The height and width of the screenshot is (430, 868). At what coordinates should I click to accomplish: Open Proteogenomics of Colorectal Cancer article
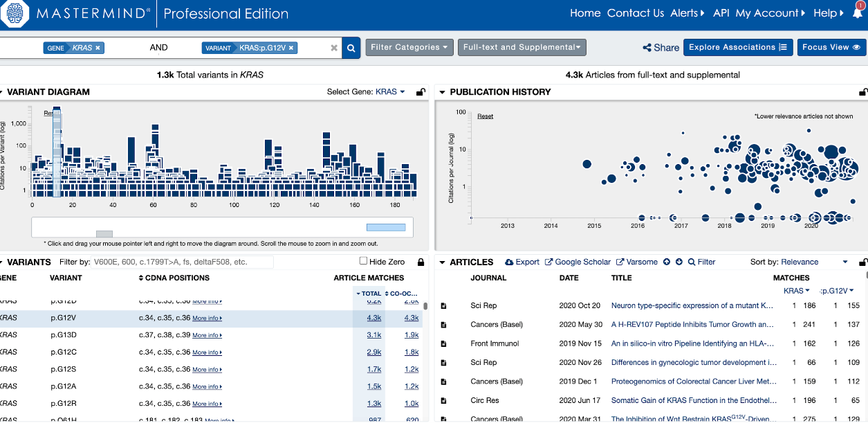tap(694, 382)
